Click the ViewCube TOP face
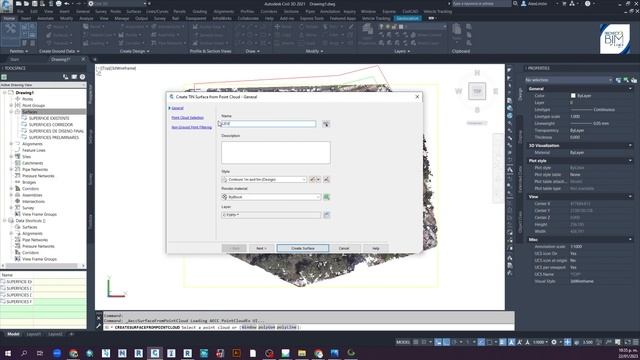640x360 pixels. coord(477,91)
